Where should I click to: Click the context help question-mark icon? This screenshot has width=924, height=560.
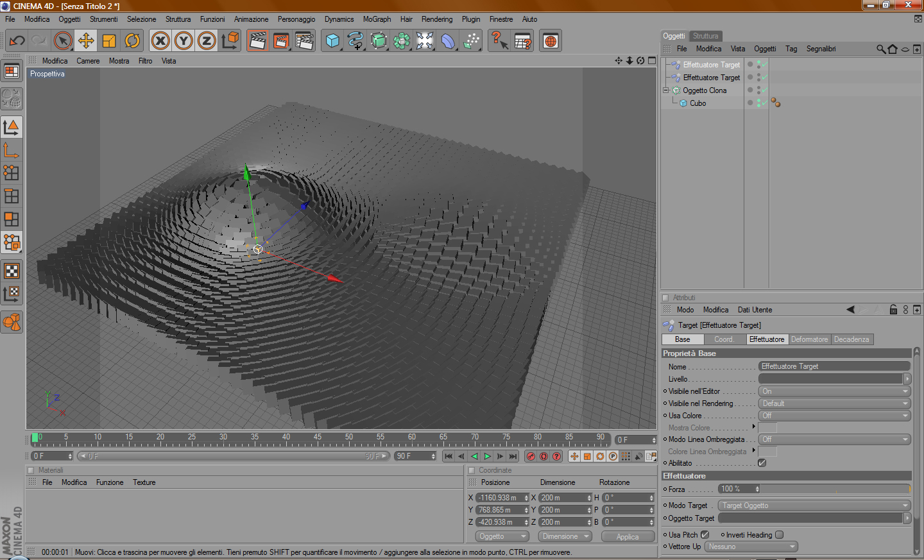(499, 41)
